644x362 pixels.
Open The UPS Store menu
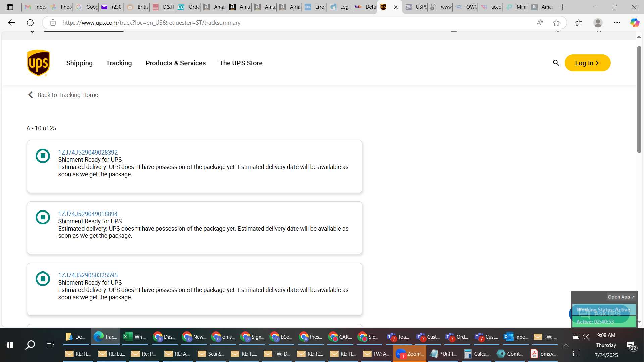[241, 63]
